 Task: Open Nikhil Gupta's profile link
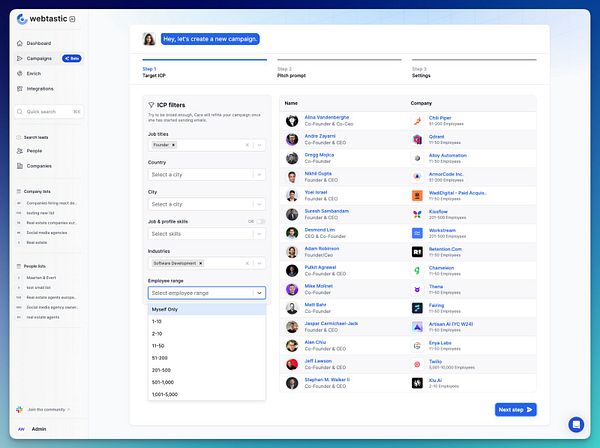point(318,174)
